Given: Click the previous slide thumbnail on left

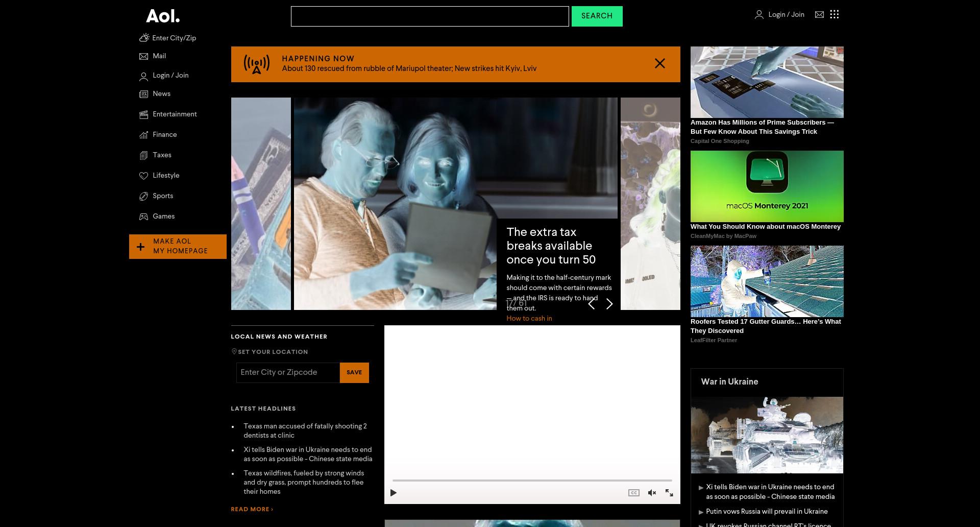Looking at the screenshot, I should pyautogui.click(x=261, y=204).
